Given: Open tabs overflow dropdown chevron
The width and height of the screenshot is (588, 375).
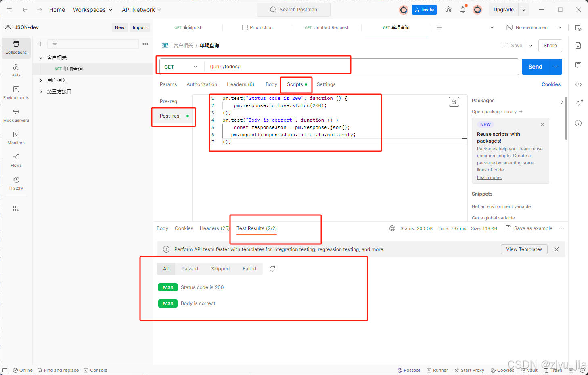Looking at the screenshot, I should (x=492, y=27).
